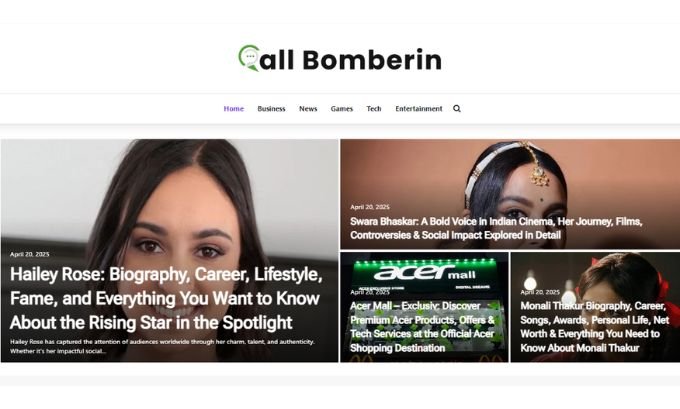Open the Hailey Rose biography headline
The width and height of the screenshot is (680, 409).
coord(166,298)
